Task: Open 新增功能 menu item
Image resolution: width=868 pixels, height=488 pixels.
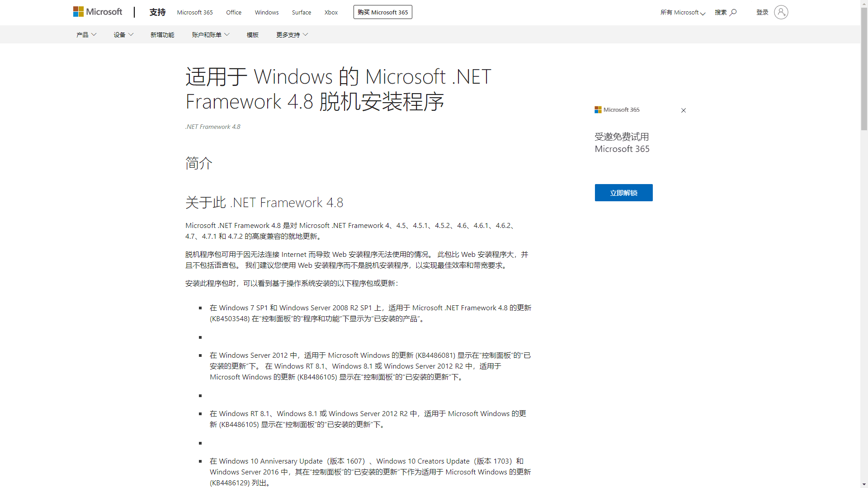Action: coord(162,35)
